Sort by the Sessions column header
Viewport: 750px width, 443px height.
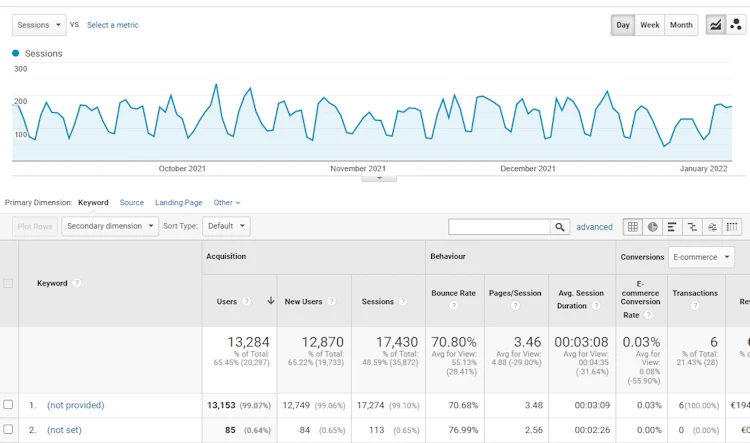pyautogui.click(x=377, y=301)
